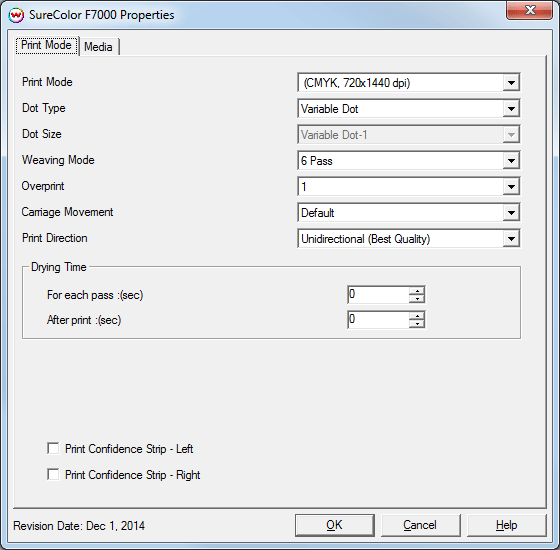Open the Print Mode dropdown arrow
The width and height of the screenshot is (560, 550).
511,83
